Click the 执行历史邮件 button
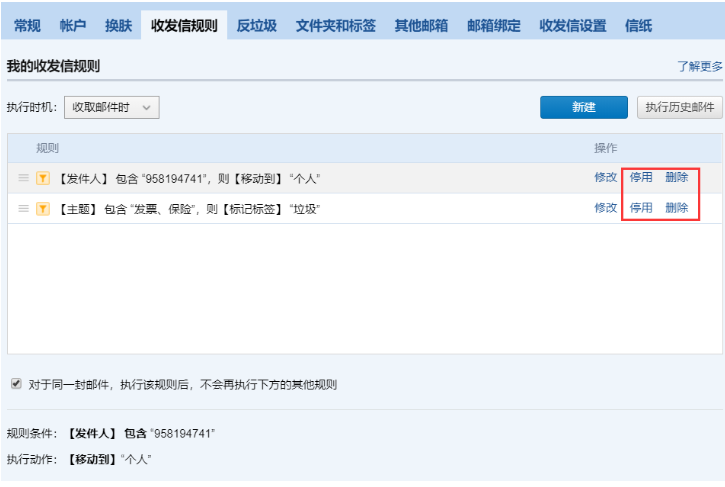This screenshot has height=487, width=725. [x=679, y=107]
